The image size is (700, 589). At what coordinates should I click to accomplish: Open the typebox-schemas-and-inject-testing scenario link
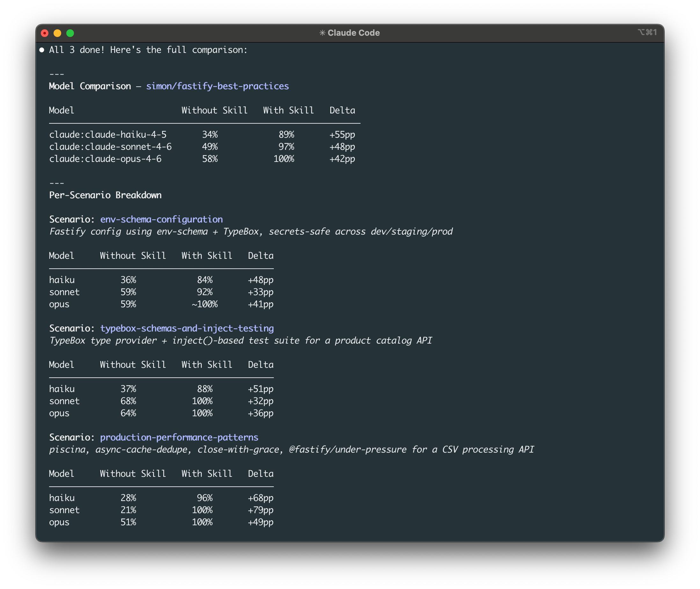pos(187,328)
